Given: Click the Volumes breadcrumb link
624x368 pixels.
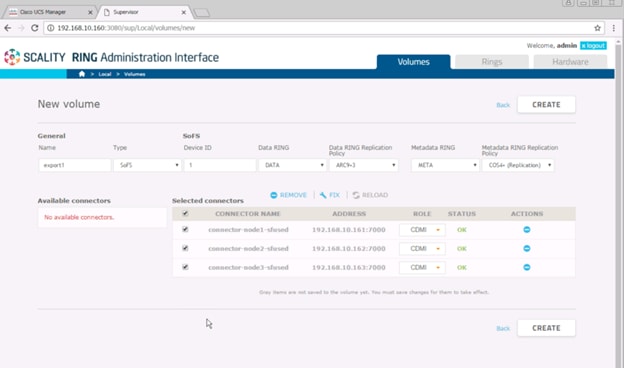Looking at the screenshot, I should 135,74.
